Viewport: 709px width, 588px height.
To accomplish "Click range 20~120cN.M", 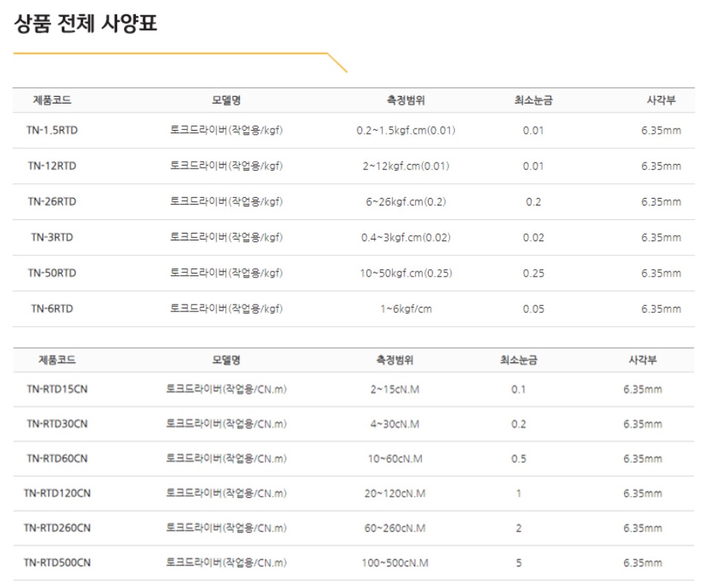I will point(395,494).
